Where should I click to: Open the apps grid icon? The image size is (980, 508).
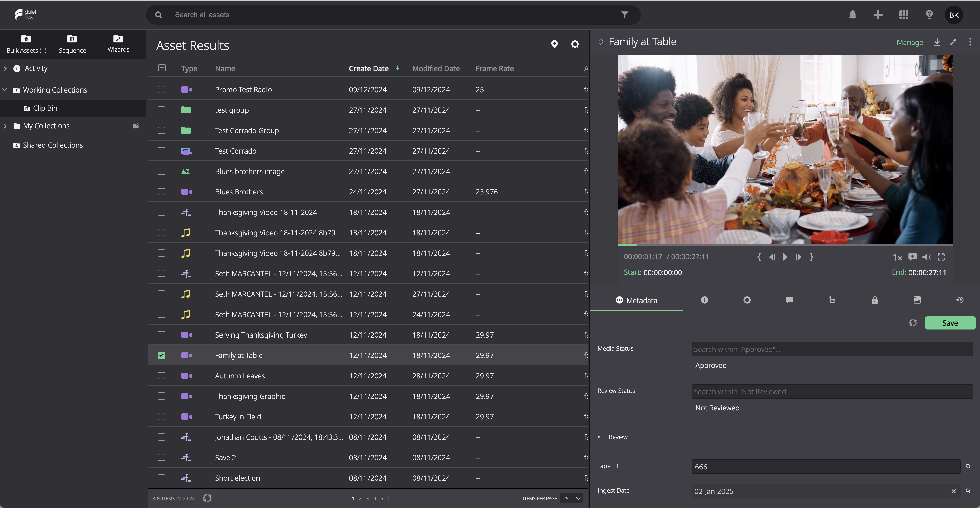click(904, 15)
